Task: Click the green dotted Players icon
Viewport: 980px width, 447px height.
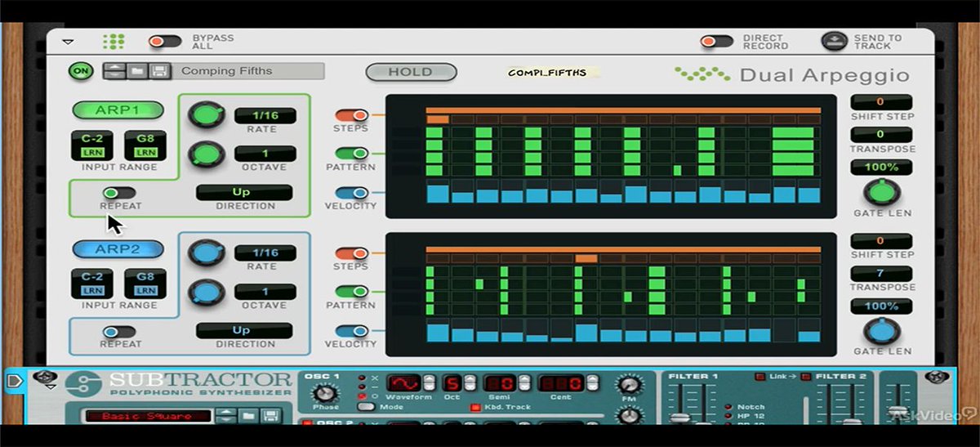Action: [x=114, y=42]
